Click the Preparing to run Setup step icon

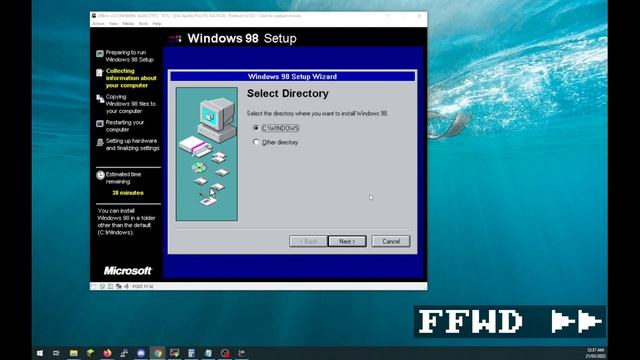click(x=100, y=53)
